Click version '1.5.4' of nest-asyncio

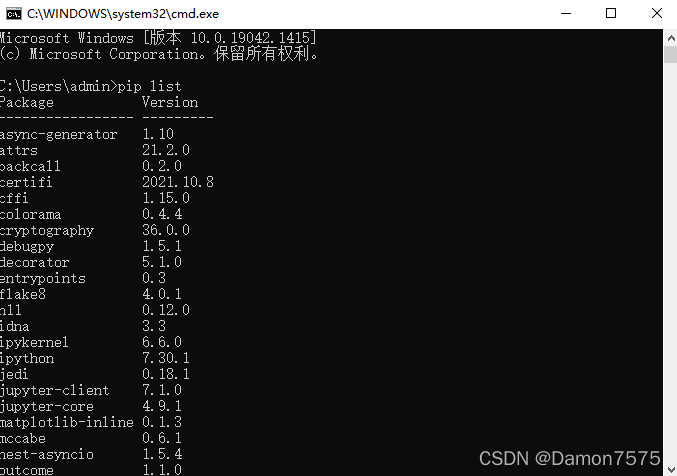[x=162, y=454]
